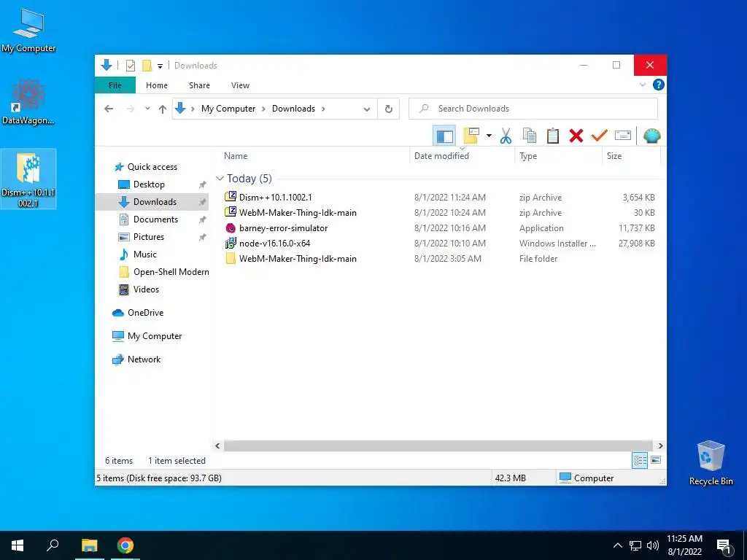Copy the selected item using the toolbar
This screenshot has height=560, width=747.
click(530, 136)
